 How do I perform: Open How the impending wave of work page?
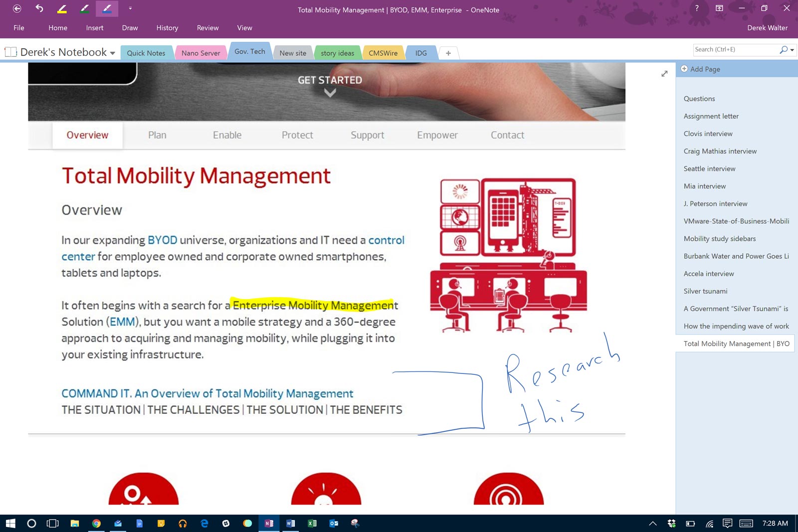coord(735,326)
